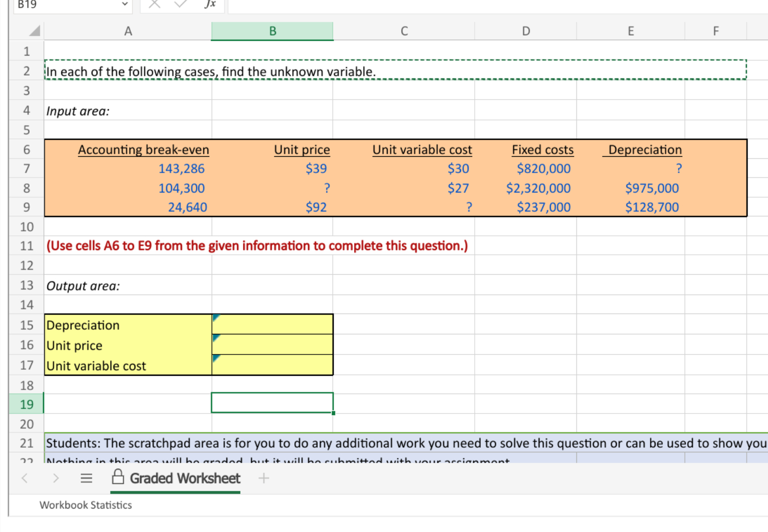The width and height of the screenshot is (768, 532).
Task: Select column B header
Action: pyautogui.click(x=272, y=31)
